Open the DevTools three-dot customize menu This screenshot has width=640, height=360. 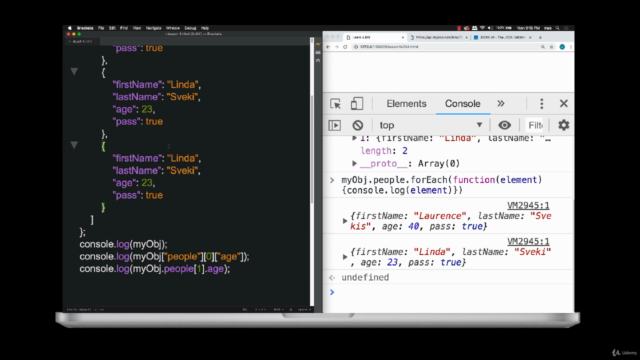(x=542, y=104)
